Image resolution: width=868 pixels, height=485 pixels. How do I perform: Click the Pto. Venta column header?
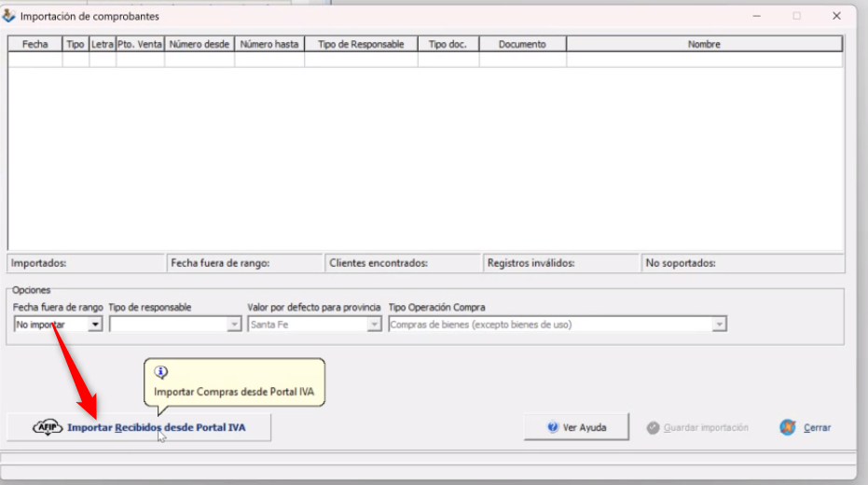pos(140,44)
